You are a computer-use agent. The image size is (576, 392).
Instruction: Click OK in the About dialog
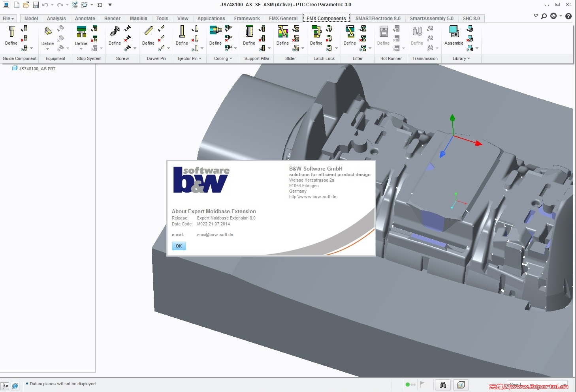(x=179, y=246)
